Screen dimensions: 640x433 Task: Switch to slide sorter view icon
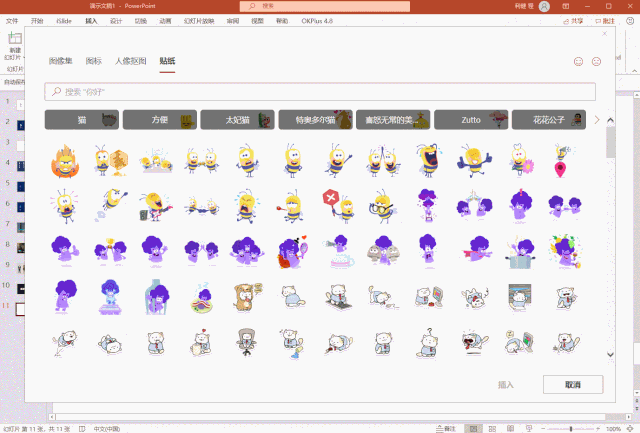point(492,429)
